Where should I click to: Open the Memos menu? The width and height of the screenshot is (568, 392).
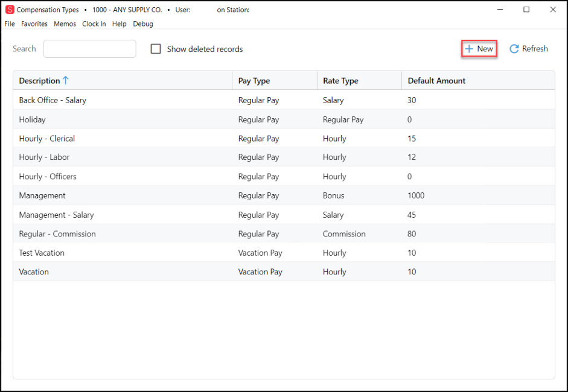coord(65,24)
